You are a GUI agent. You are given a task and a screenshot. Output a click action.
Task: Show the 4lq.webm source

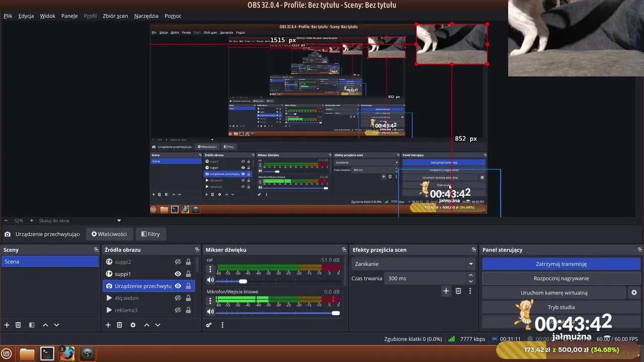click(x=178, y=298)
